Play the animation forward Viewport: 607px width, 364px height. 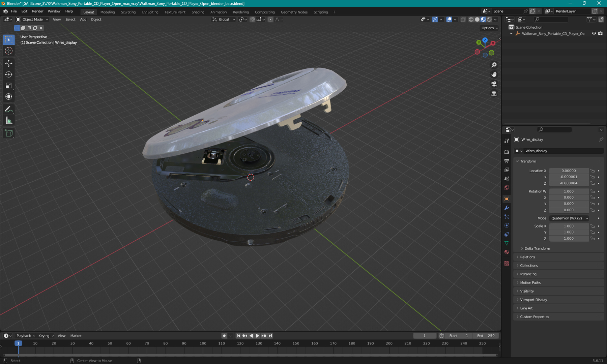(257, 336)
